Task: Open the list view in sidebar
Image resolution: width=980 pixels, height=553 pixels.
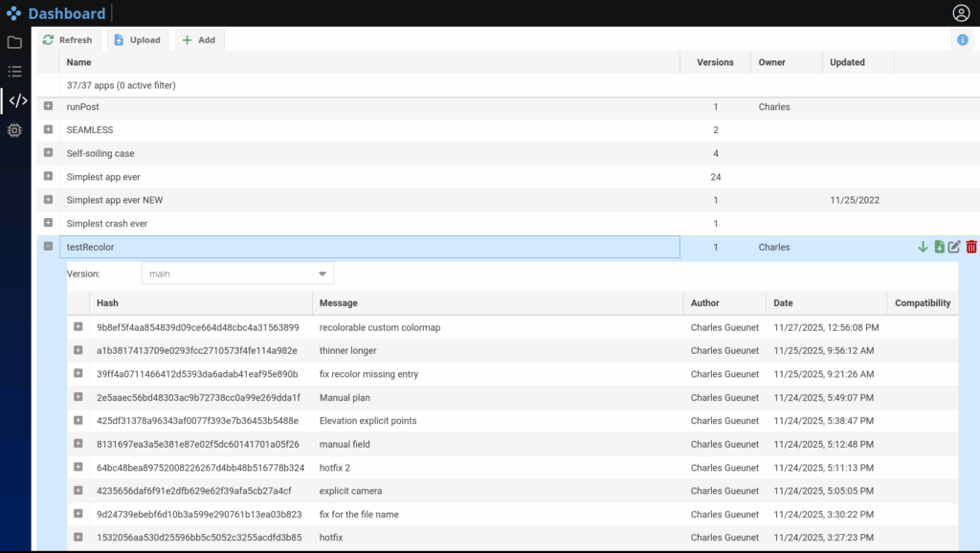Action: [x=14, y=72]
